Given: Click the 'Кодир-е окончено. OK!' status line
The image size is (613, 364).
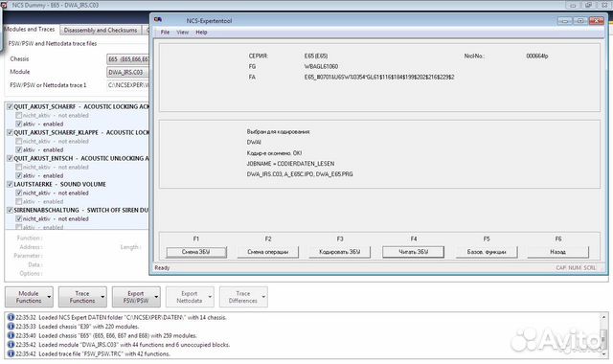Looking at the screenshot, I should point(274,153).
